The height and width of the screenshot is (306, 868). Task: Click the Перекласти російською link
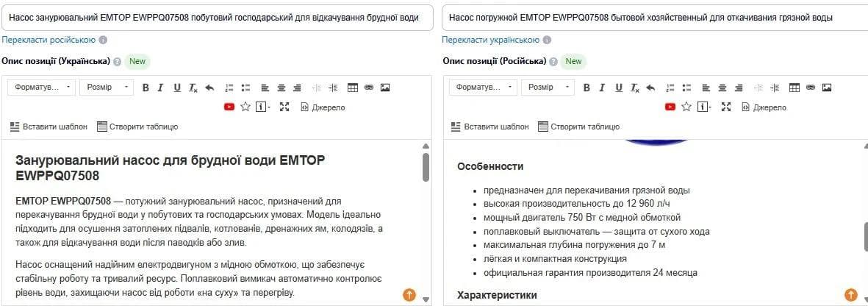[49, 40]
